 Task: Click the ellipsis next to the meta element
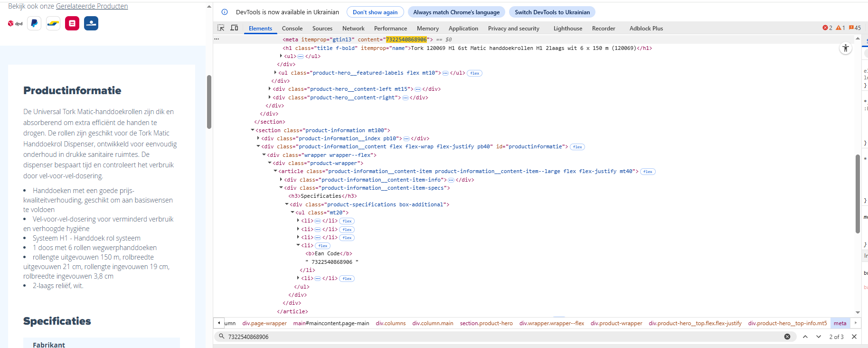[x=217, y=39]
